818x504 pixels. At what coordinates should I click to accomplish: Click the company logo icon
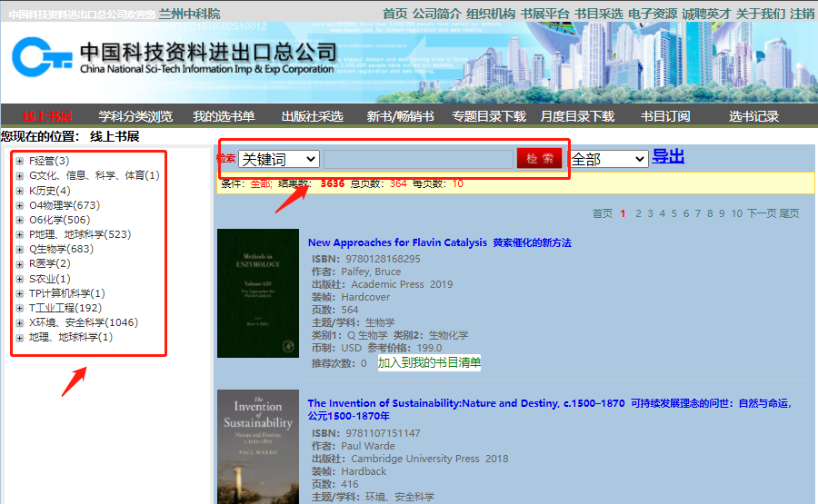click(x=42, y=56)
